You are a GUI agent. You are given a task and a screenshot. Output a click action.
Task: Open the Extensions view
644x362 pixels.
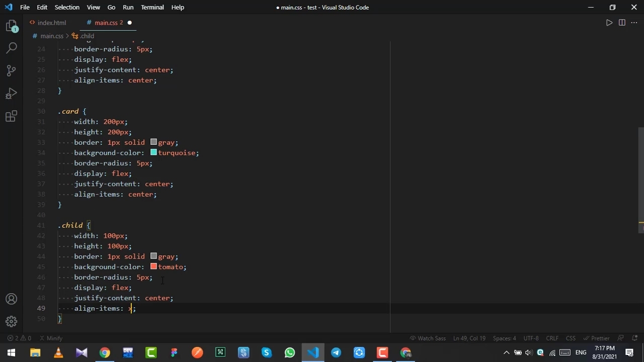point(12,117)
